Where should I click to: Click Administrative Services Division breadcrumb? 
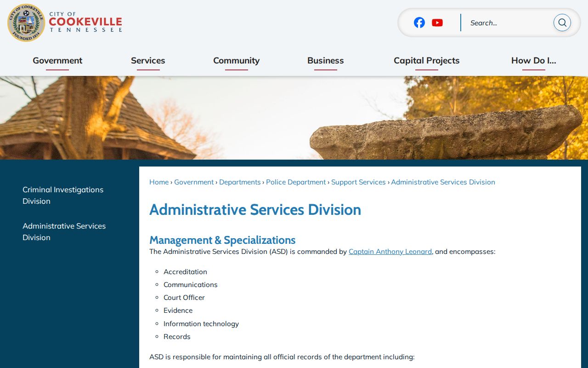coord(443,182)
